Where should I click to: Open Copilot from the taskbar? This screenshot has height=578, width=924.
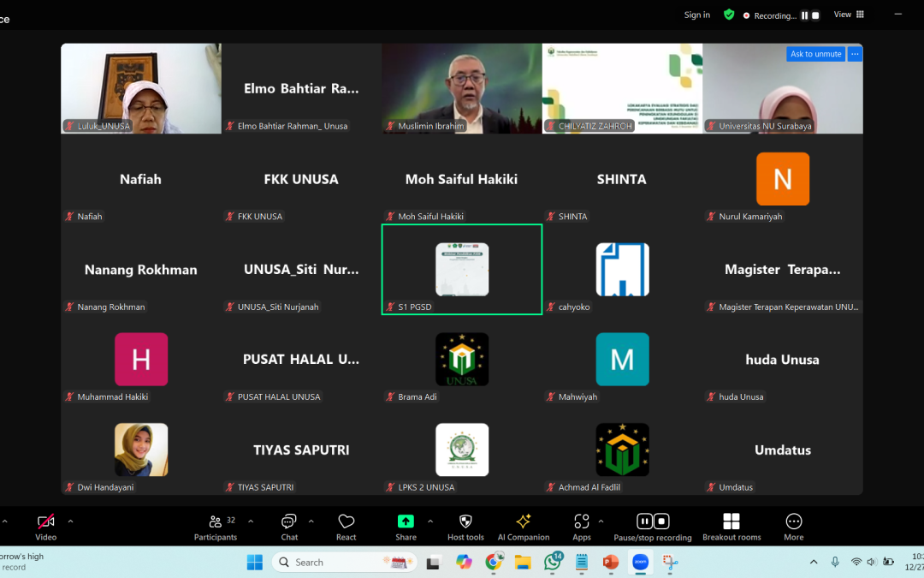pos(465,562)
